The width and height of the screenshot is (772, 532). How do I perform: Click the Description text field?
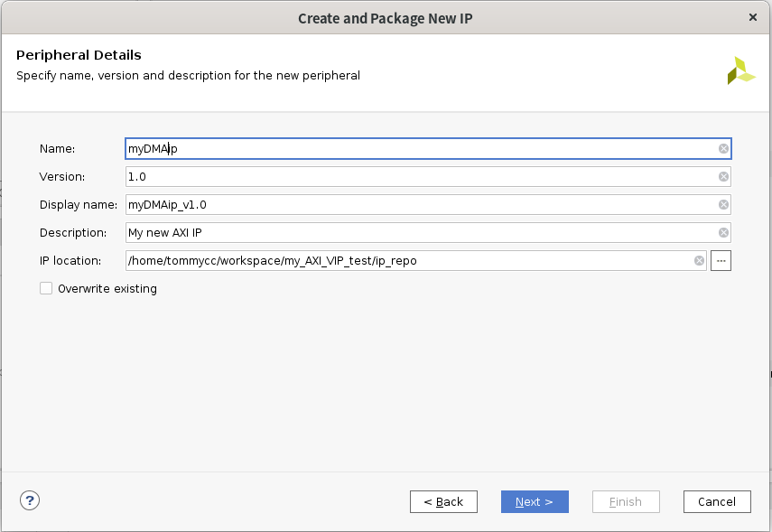click(x=415, y=233)
